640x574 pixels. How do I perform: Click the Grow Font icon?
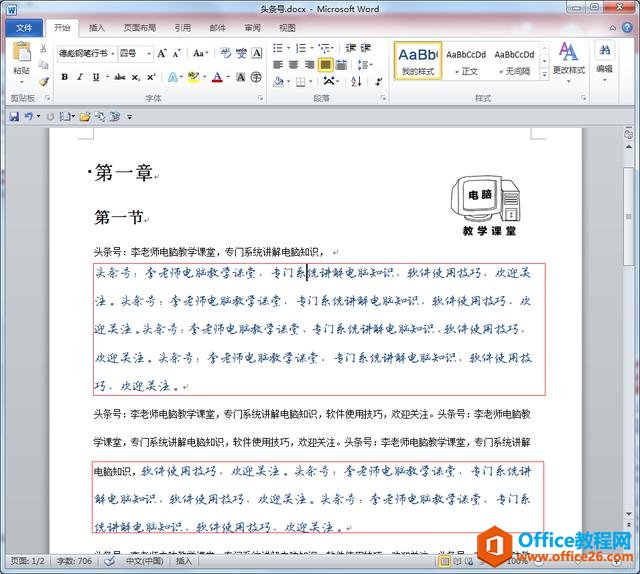(x=162, y=53)
